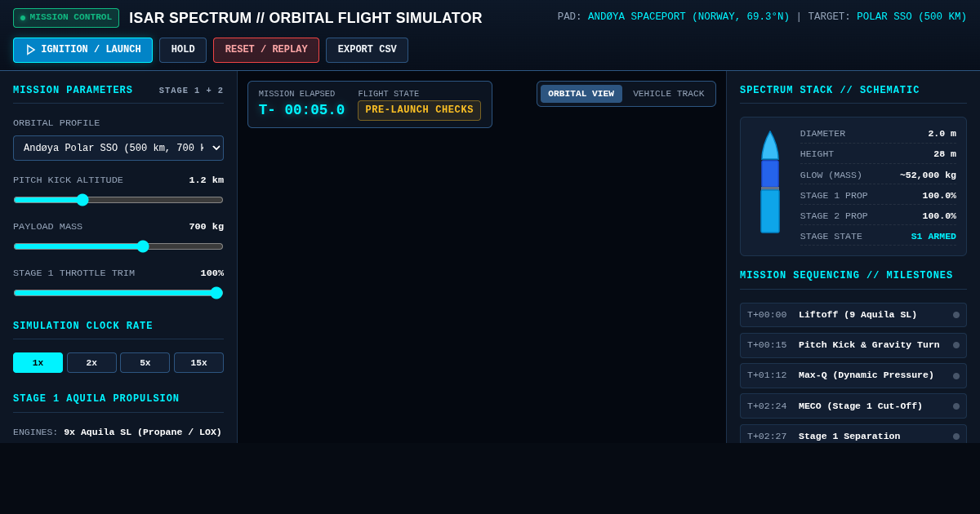Set simulation clock rate to 2x

pos(91,362)
